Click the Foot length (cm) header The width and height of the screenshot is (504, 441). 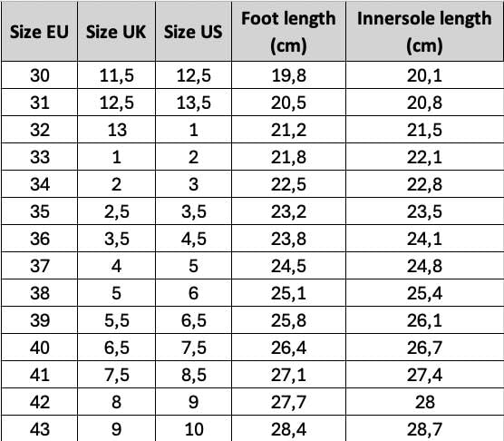click(288, 32)
